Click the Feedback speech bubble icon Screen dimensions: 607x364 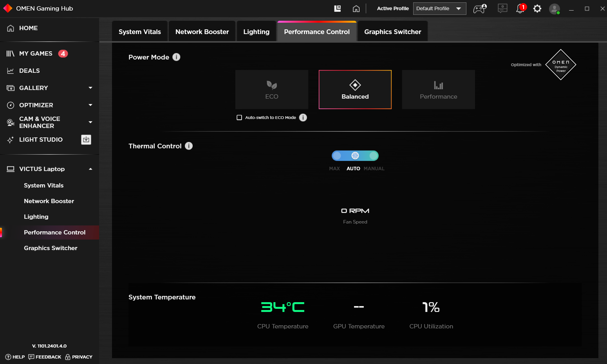coord(31,357)
